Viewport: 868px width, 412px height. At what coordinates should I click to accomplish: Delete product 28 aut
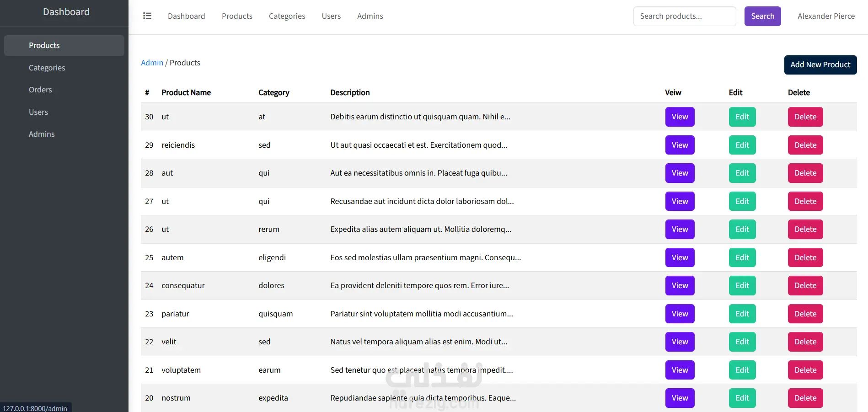click(x=805, y=173)
